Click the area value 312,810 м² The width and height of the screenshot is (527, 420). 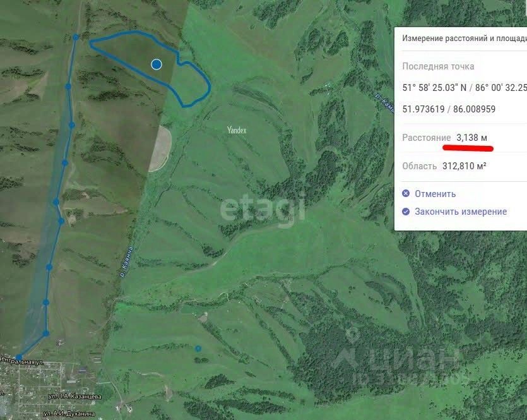point(464,165)
